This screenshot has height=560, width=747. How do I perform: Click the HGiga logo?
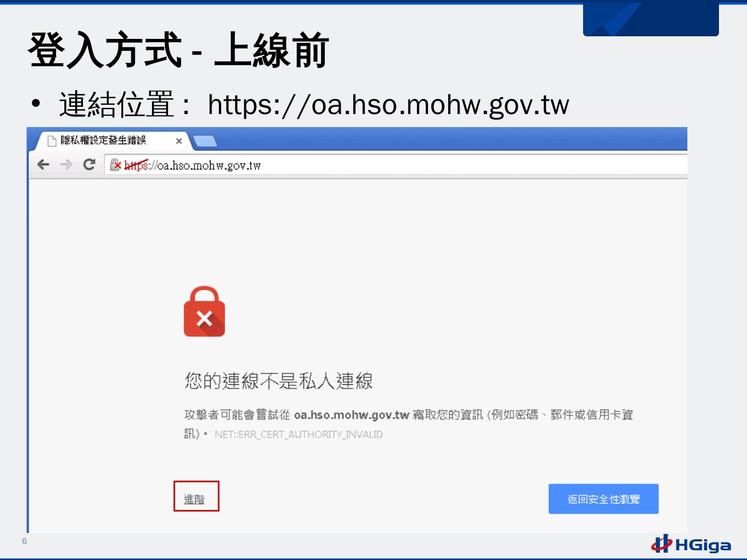(x=691, y=544)
